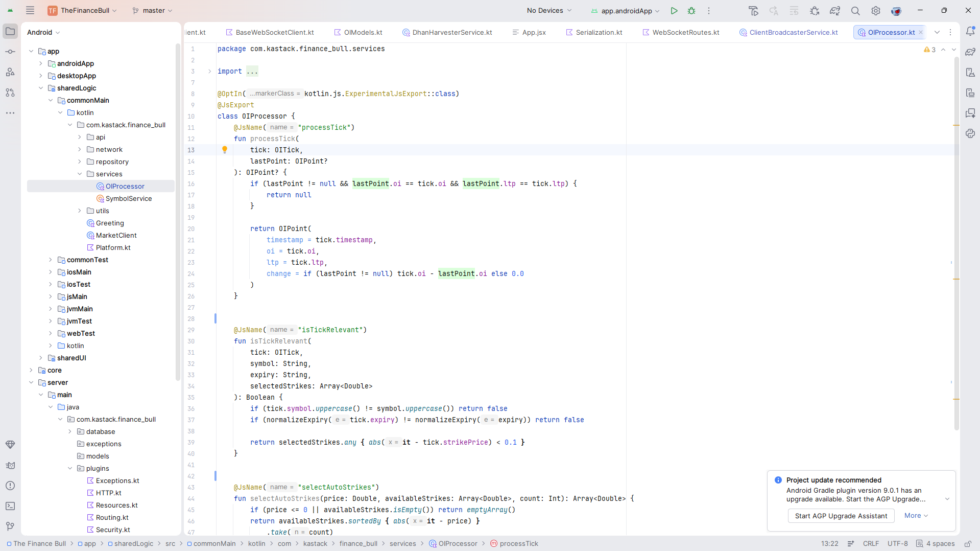Toggle read-only lock icon in status bar

click(x=967, y=544)
